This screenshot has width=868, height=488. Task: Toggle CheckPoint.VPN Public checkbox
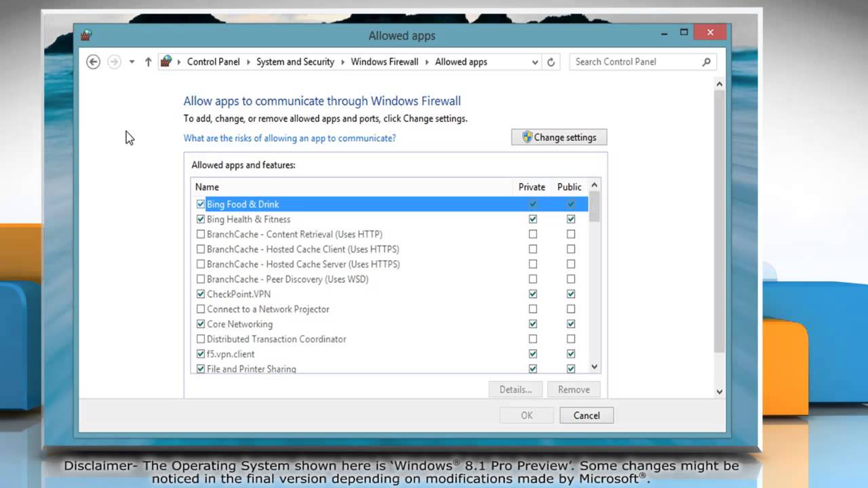coord(571,294)
